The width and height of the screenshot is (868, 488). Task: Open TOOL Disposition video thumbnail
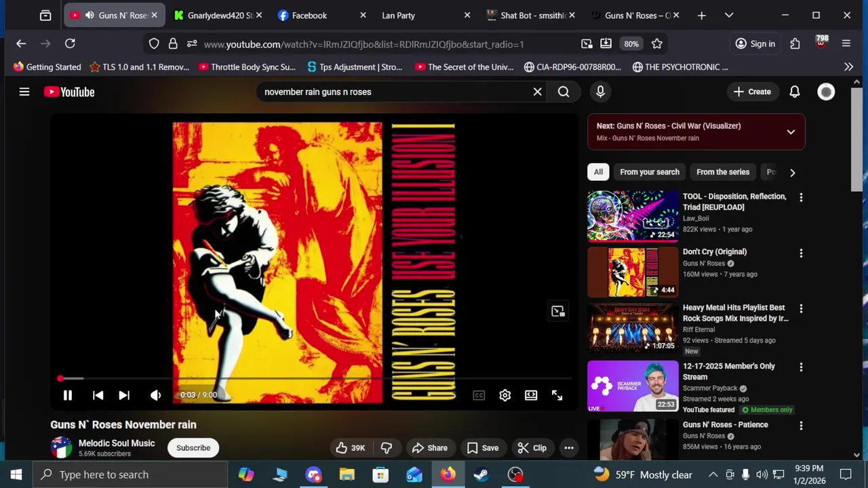point(633,216)
